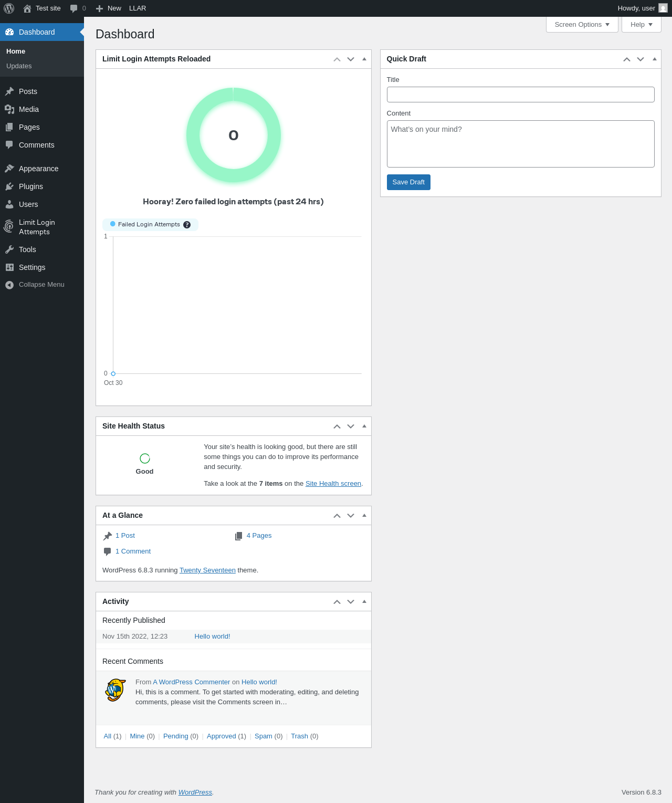Open LLAR in the admin bar
672x803 pixels.
pyautogui.click(x=138, y=8)
